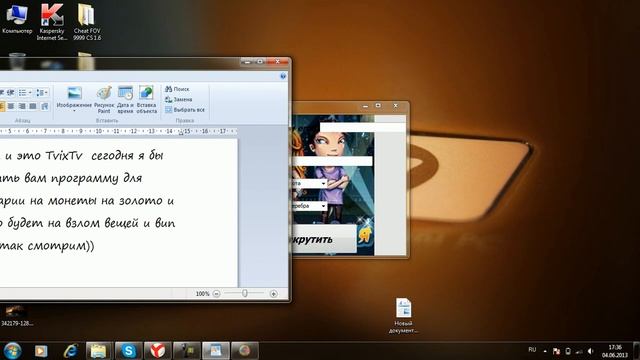Select Компьютер desktop icon
This screenshot has width=640, height=360.
pyautogui.click(x=17, y=19)
